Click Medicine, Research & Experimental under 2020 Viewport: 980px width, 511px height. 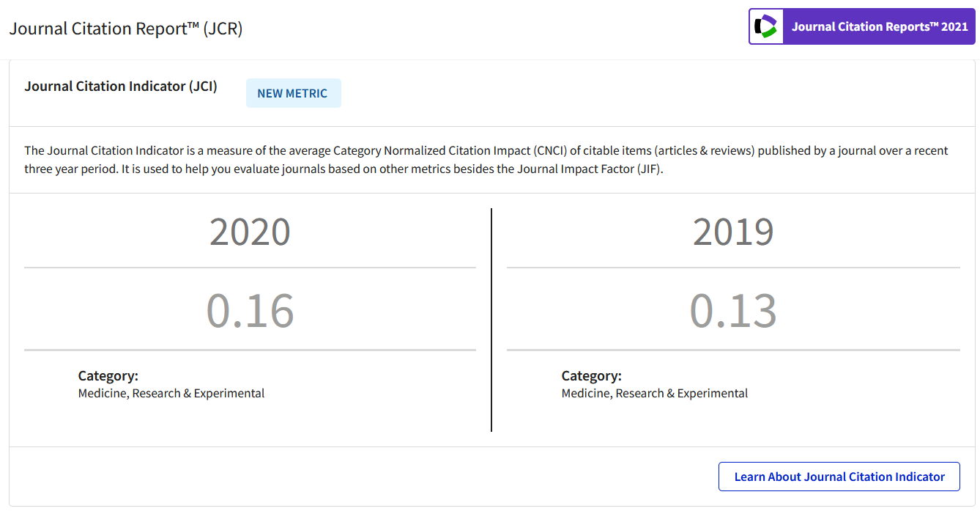pos(171,394)
